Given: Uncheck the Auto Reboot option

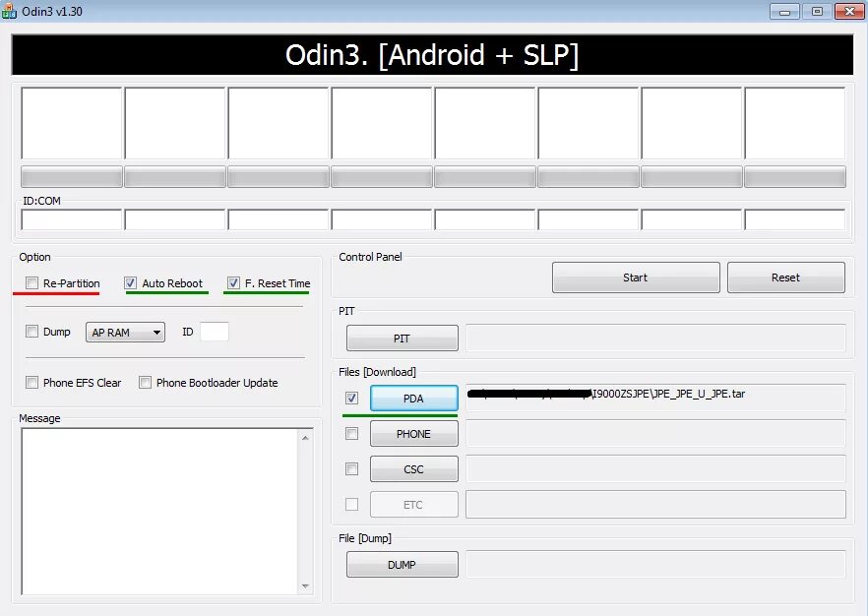Looking at the screenshot, I should tap(130, 283).
